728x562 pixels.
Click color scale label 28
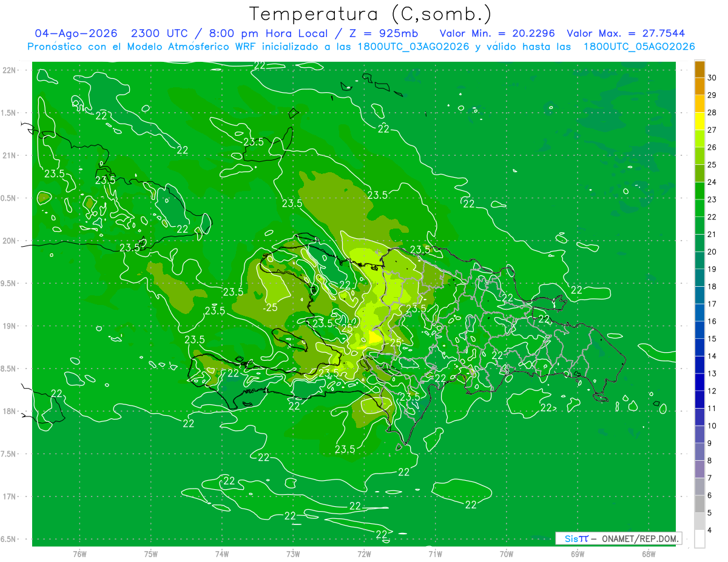[712, 113]
